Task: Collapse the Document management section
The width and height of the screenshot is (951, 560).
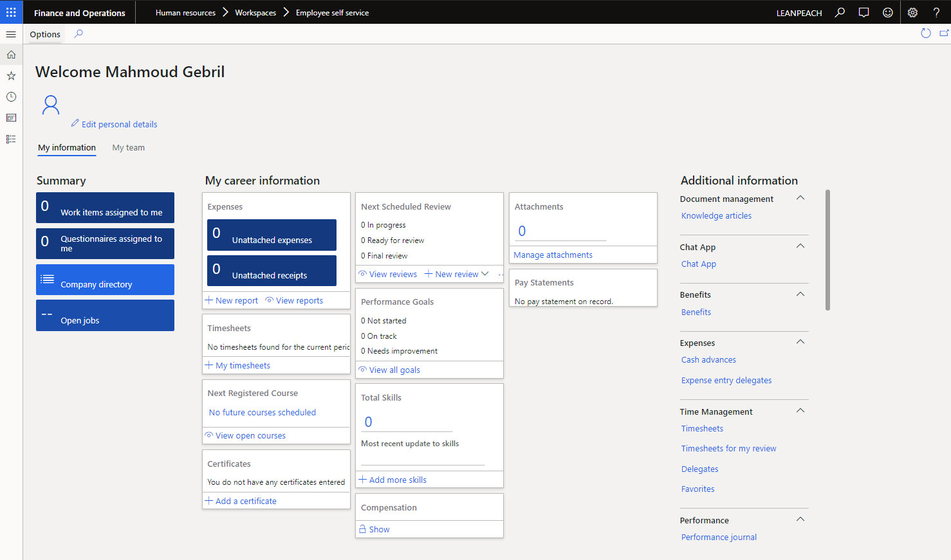Action: [800, 198]
